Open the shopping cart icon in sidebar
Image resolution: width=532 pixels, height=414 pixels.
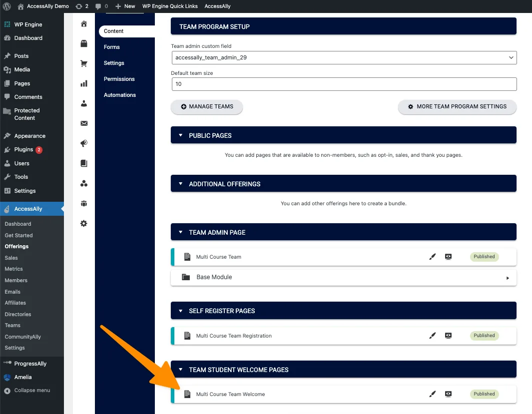pos(84,63)
